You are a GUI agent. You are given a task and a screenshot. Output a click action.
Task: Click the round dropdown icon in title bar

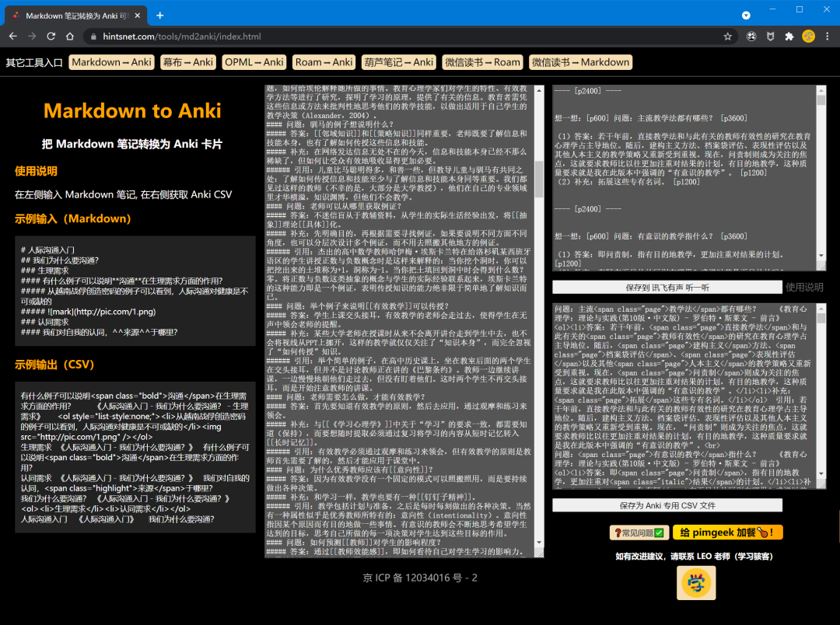tap(746, 16)
